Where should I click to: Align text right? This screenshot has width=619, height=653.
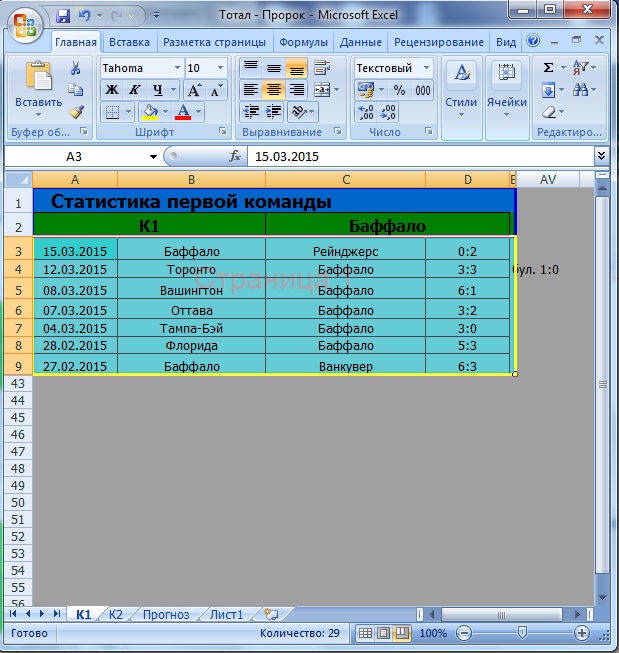coord(297,90)
